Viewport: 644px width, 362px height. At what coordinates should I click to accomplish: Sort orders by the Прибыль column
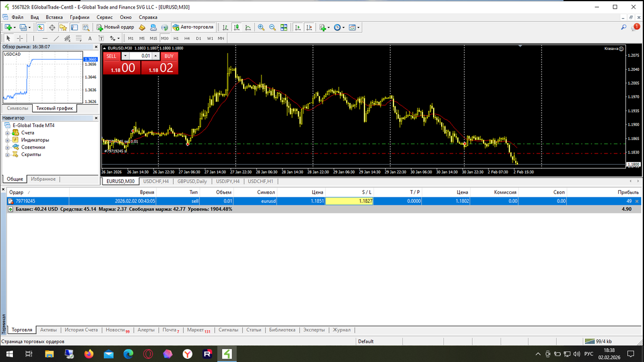628,192
